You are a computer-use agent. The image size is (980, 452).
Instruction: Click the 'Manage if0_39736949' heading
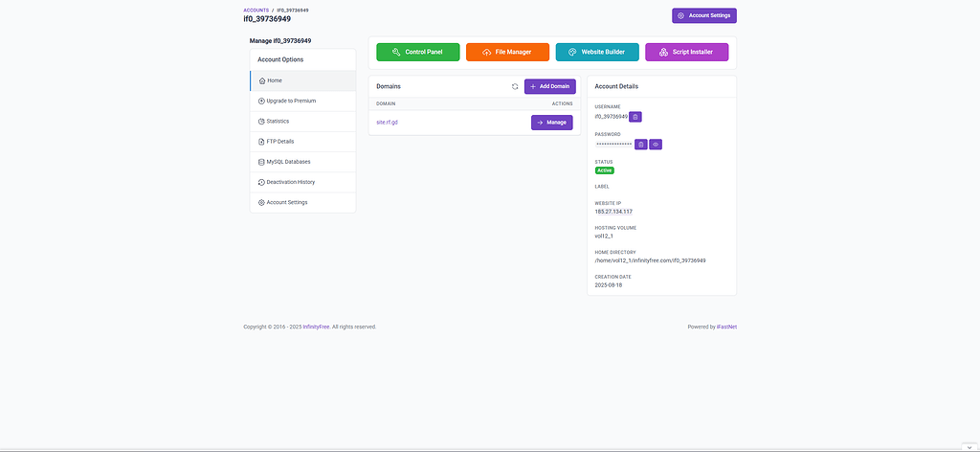[x=280, y=40]
